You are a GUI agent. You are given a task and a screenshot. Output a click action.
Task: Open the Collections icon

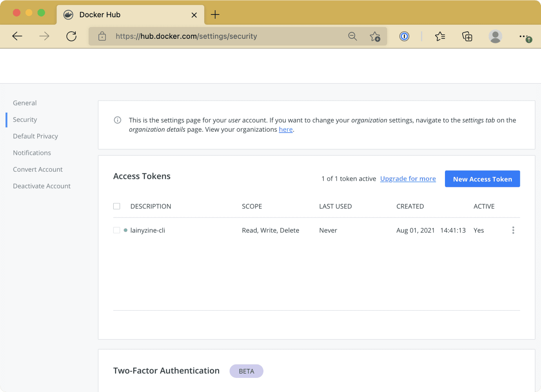[x=467, y=36]
